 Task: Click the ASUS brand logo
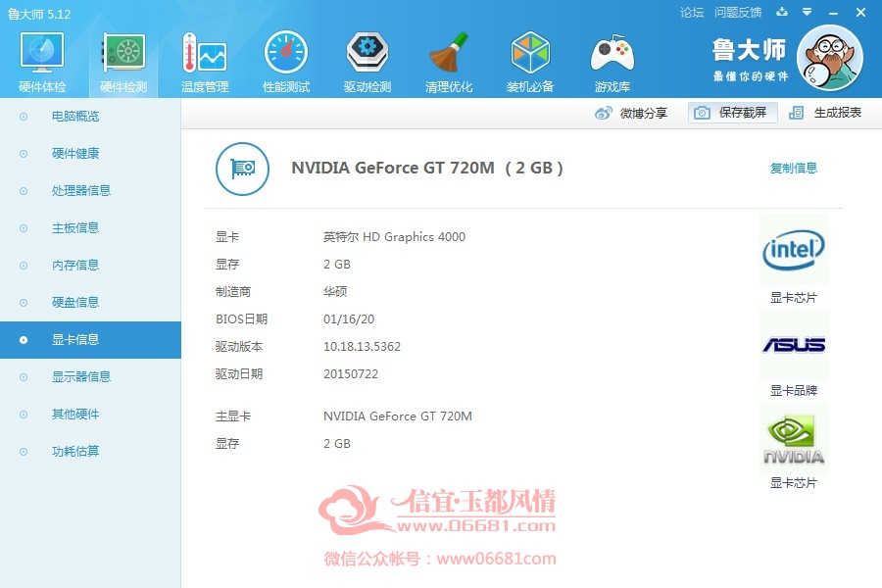click(794, 344)
